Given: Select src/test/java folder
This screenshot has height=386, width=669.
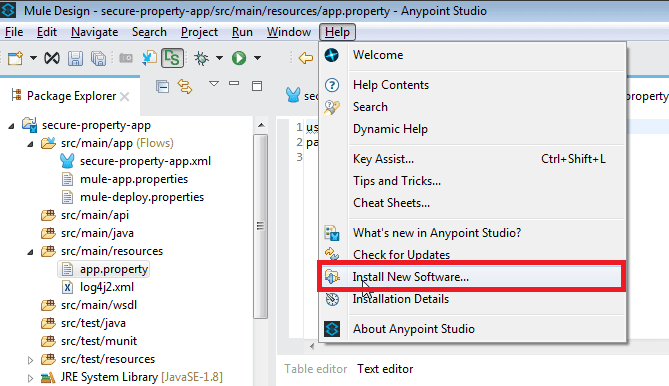Looking at the screenshot, I should point(83,323).
